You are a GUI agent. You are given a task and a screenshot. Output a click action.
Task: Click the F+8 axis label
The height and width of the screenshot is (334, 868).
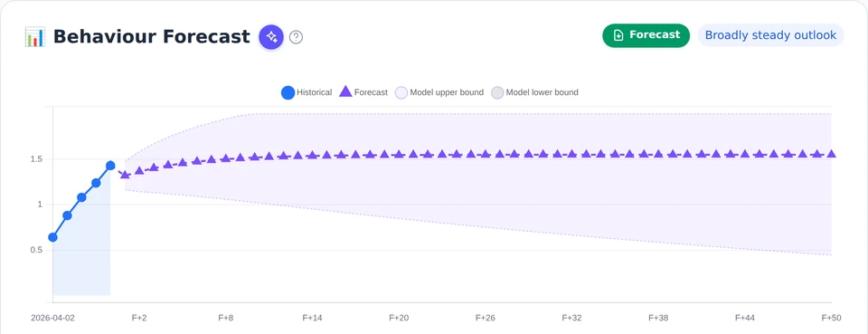226,318
